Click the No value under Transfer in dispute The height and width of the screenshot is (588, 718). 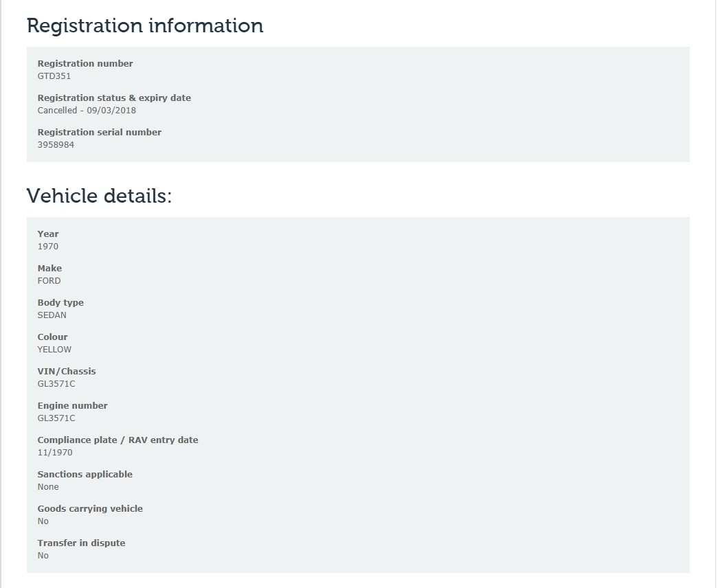[x=43, y=556]
